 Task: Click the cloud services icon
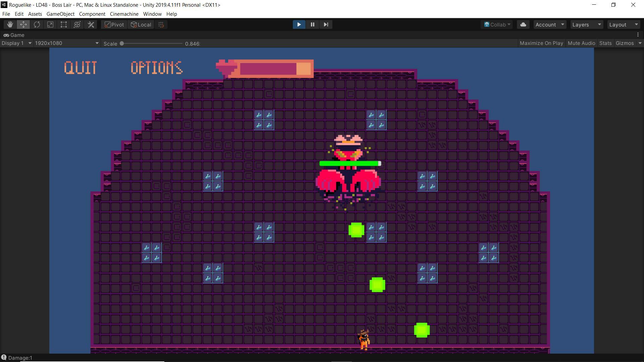tap(523, 24)
